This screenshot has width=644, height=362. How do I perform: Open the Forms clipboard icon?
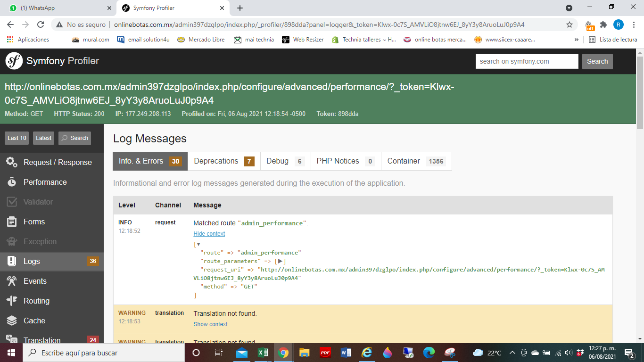tap(12, 222)
